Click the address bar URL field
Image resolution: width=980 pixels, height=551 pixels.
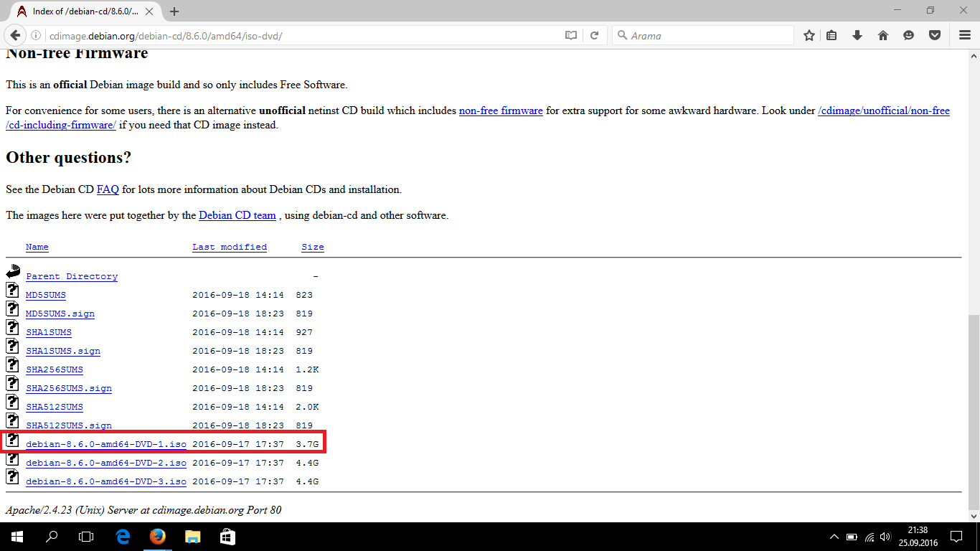tap(301, 35)
